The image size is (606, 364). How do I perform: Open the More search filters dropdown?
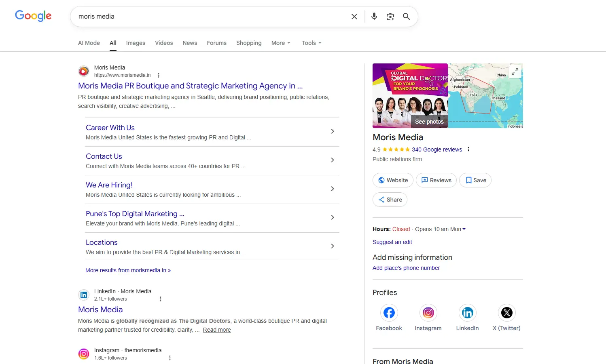pyautogui.click(x=281, y=43)
